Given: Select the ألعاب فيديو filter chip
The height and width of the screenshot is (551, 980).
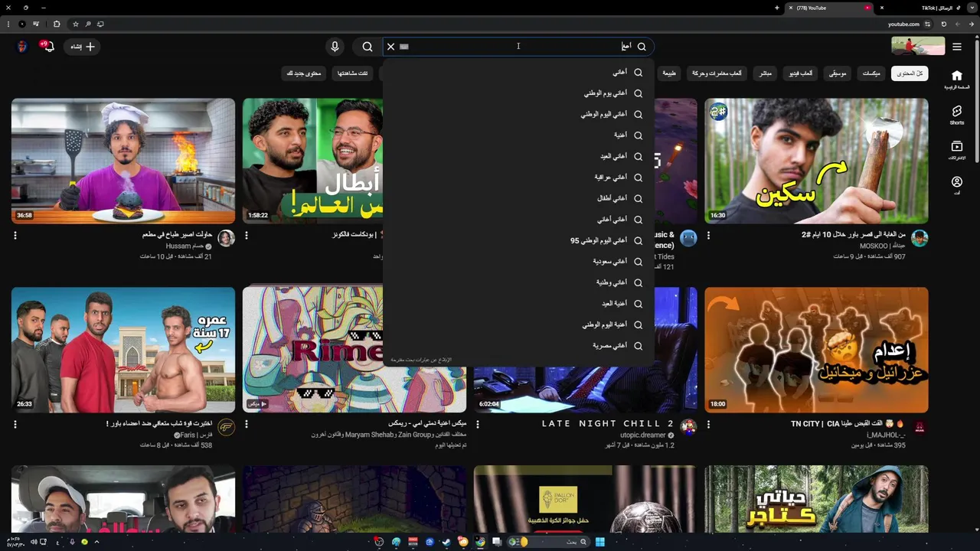Looking at the screenshot, I should [801, 73].
